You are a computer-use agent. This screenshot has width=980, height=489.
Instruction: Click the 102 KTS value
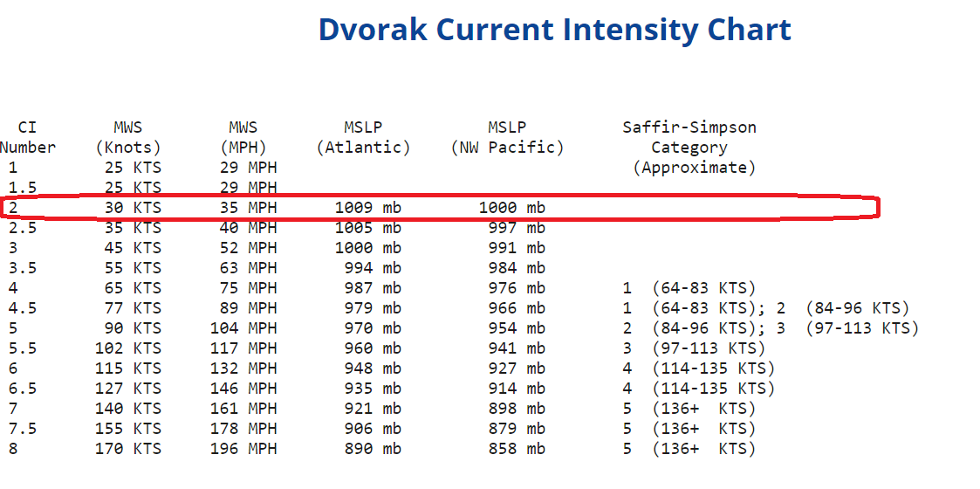[x=128, y=348]
